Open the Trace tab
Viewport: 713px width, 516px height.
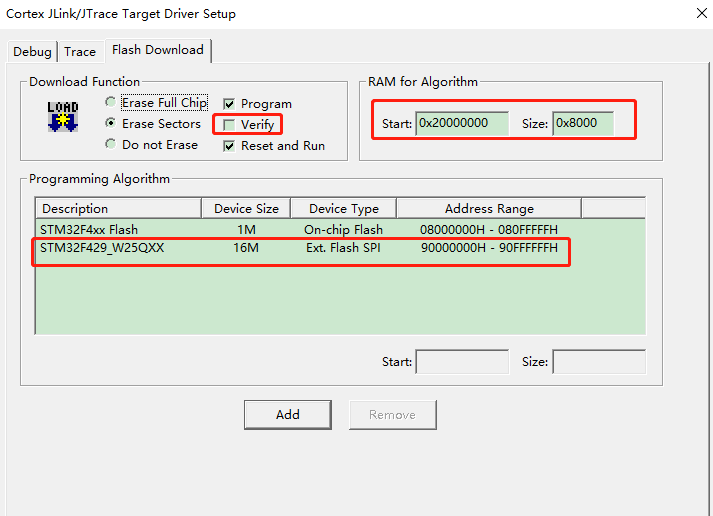point(80,51)
